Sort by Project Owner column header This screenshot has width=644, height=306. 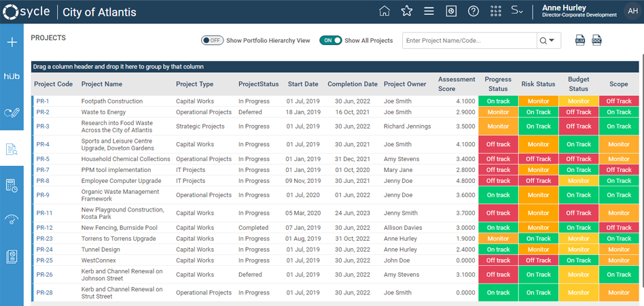coord(406,84)
